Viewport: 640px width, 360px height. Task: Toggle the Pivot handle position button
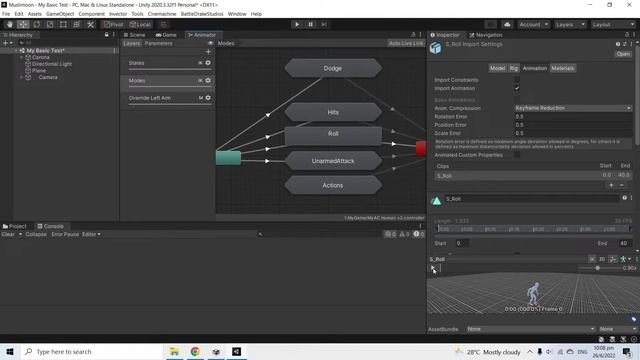coord(113,24)
